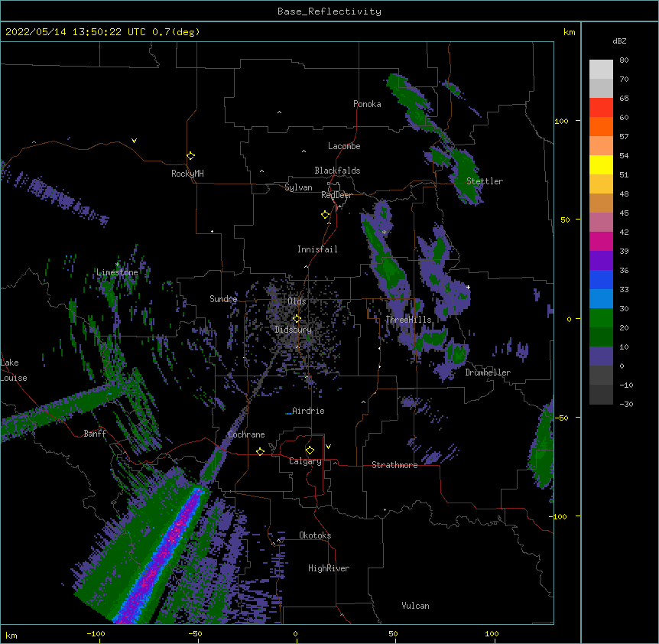Click the Base_Reflectivity title

(x=329, y=11)
